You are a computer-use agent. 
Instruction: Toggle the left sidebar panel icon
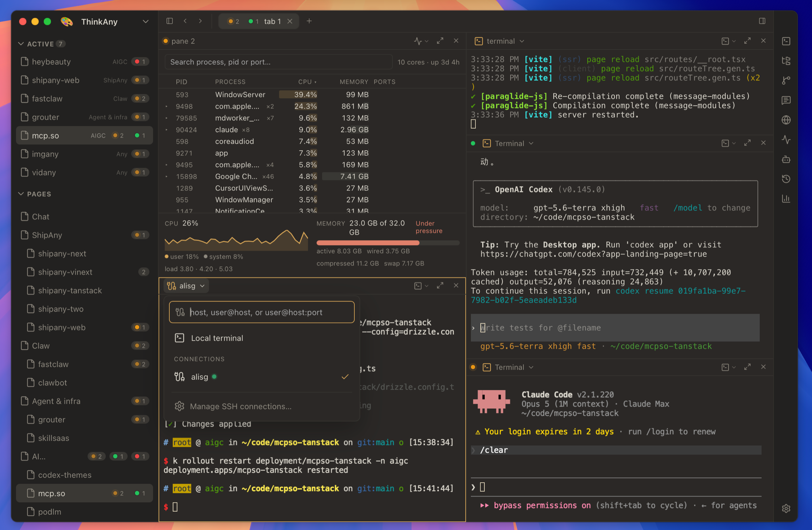(x=170, y=21)
